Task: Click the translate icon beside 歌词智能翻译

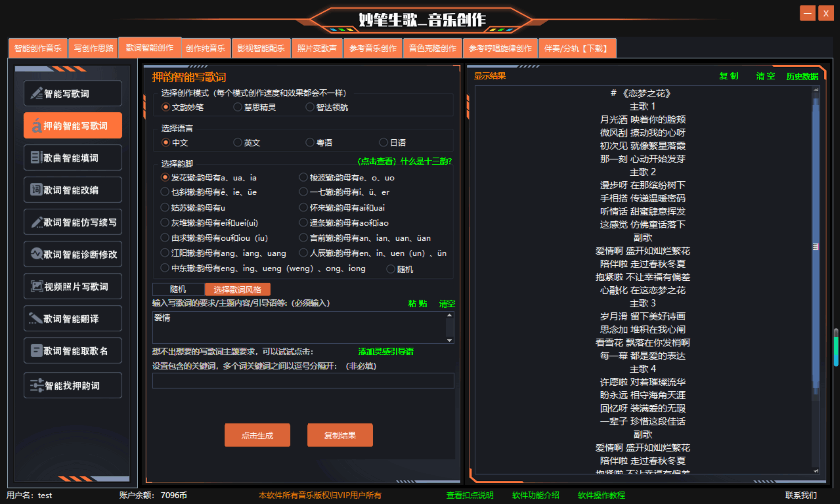Action: tap(35, 318)
